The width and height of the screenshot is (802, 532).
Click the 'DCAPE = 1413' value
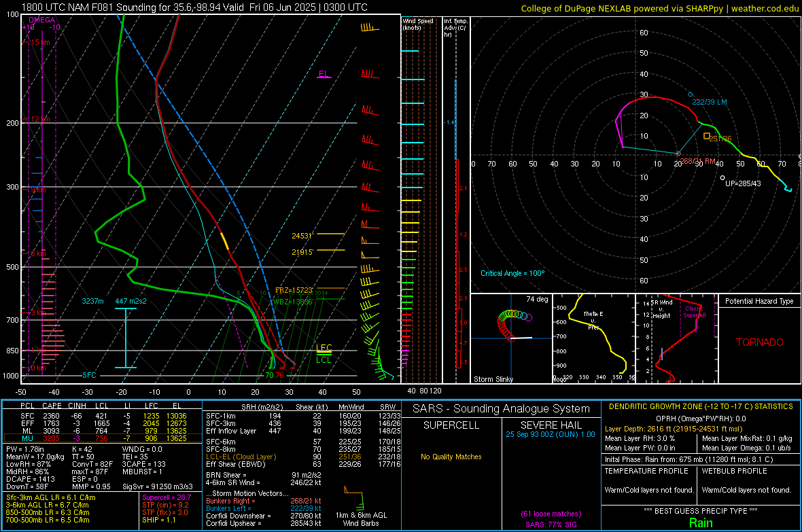(30, 479)
